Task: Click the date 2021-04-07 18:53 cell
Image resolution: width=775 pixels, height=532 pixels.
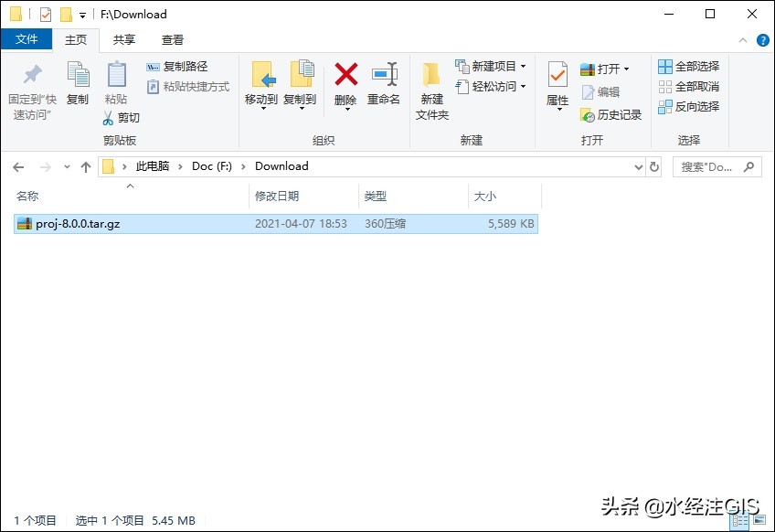Action: coord(301,224)
